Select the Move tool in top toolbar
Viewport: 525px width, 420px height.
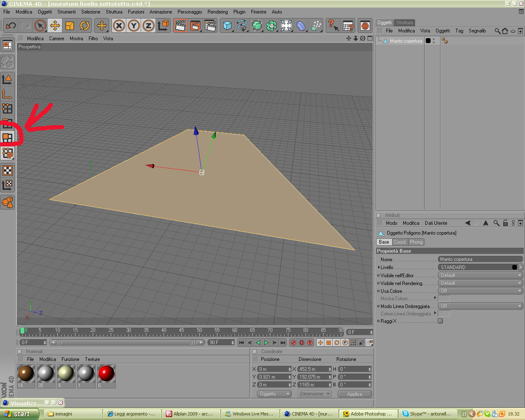tap(55, 26)
